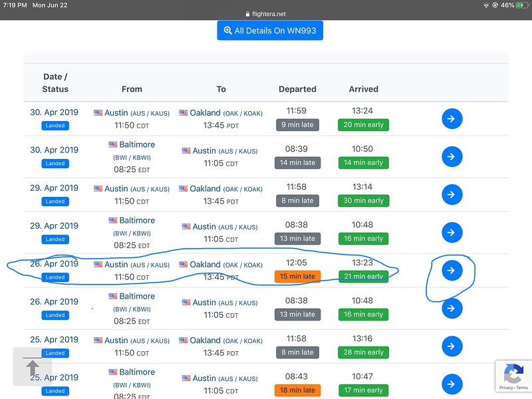The image size is (532, 399).
Task: Click arrival time 13:24 on 30 Apr
Action: pyautogui.click(x=362, y=111)
